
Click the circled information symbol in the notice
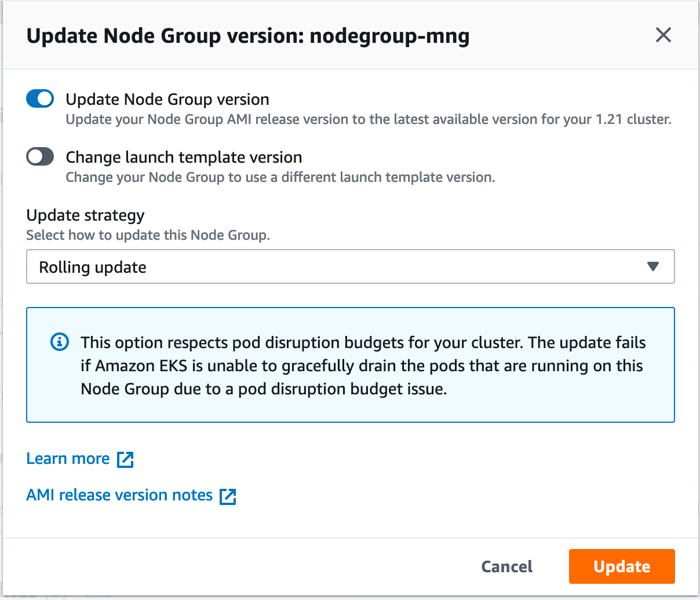[x=59, y=342]
